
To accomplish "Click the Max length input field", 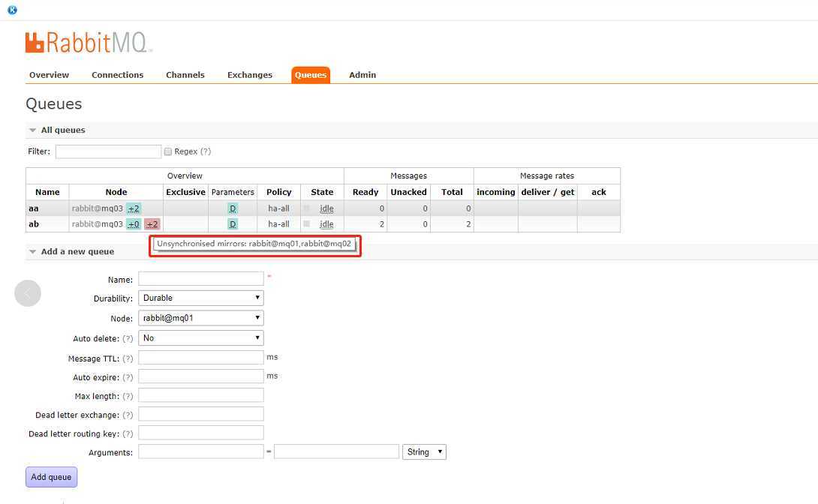I will coord(201,395).
